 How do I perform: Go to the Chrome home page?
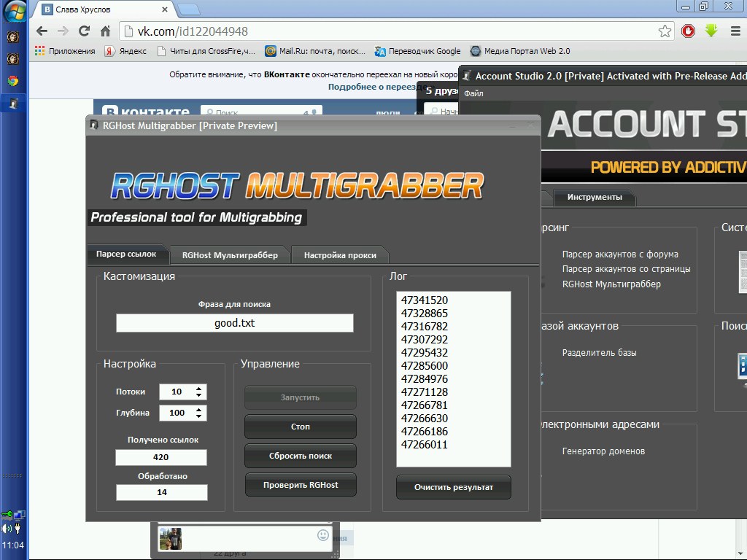point(105,31)
